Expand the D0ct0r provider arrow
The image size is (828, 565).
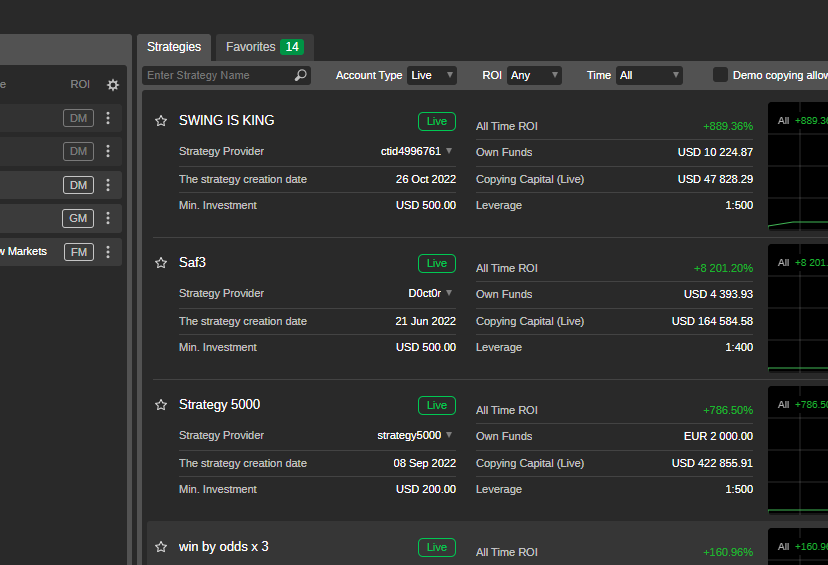tap(449, 293)
